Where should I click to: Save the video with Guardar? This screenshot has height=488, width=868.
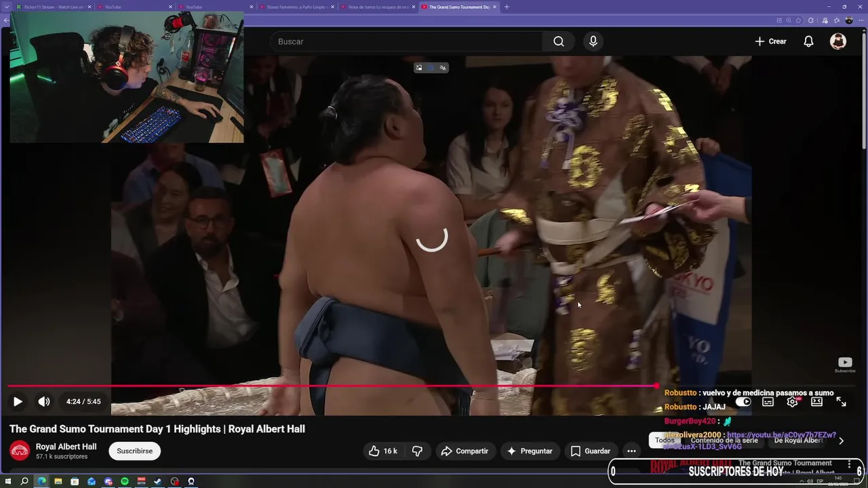pos(591,451)
